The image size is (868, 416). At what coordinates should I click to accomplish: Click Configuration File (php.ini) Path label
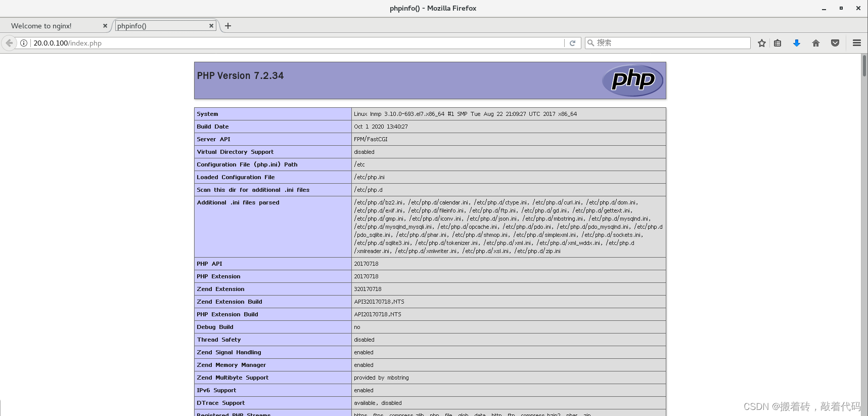click(x=247, y=164)
